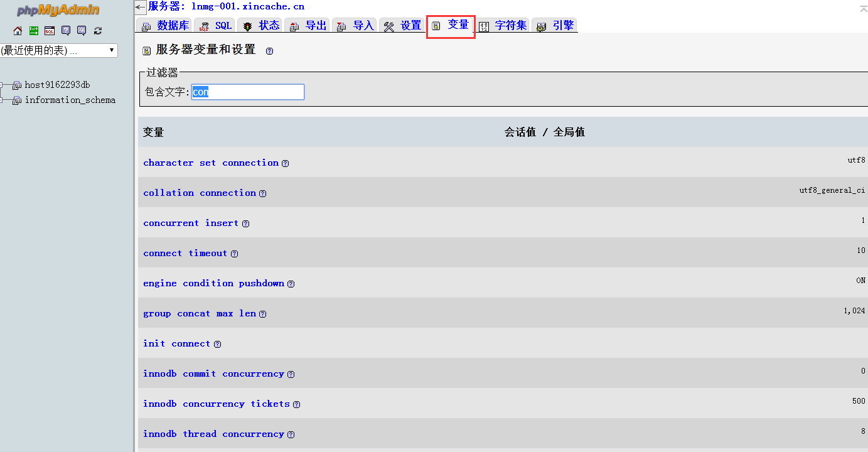Open phpMyAdmin documentation question-mark icon
868x452 pixels.
pyautogui.click(x=66, y=31)
